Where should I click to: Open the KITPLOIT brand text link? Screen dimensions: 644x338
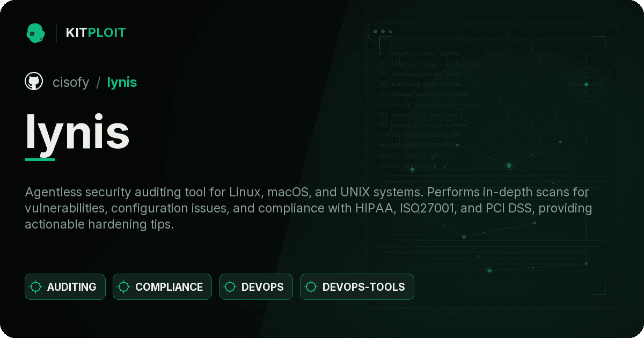click(x=96, y=33)
